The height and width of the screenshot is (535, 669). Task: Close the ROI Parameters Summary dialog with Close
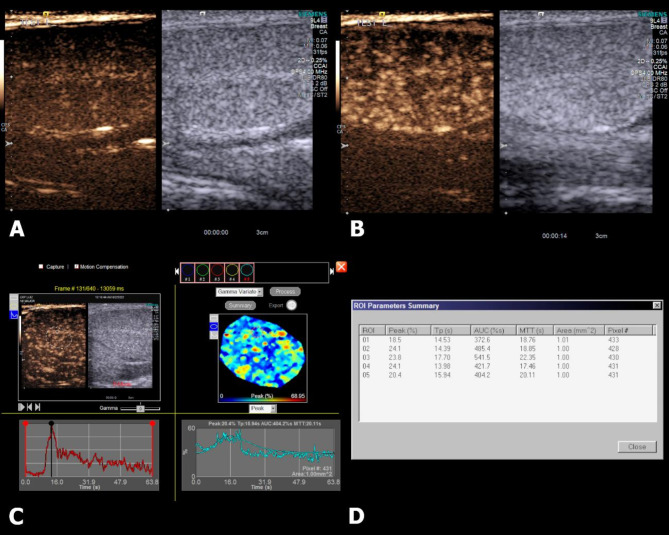637,447
